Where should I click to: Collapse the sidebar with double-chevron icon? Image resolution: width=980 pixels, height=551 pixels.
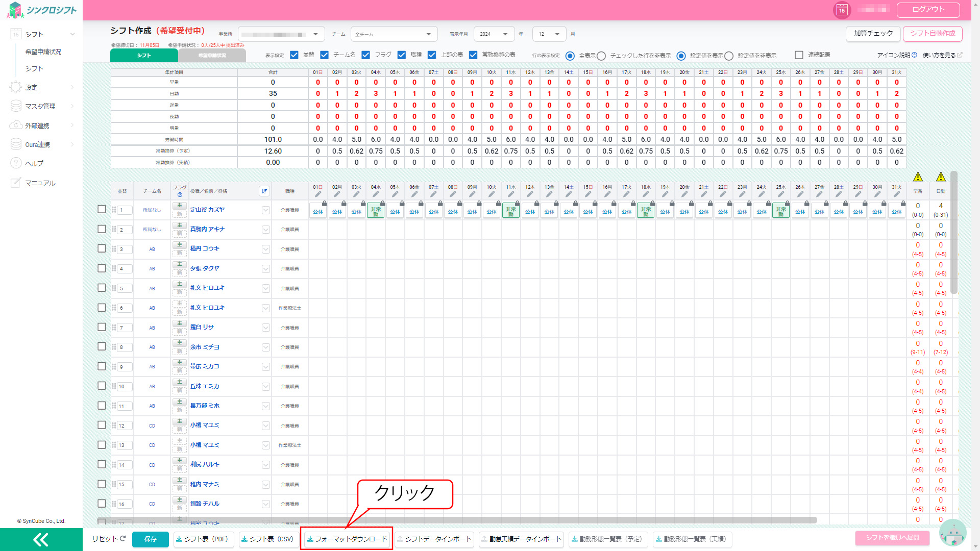[x=41, y=540]
